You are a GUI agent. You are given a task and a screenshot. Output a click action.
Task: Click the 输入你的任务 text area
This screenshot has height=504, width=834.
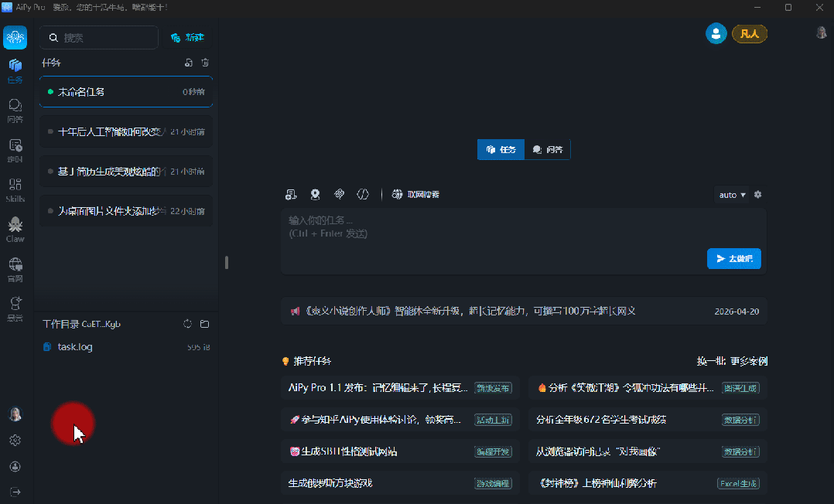[524, 241]
